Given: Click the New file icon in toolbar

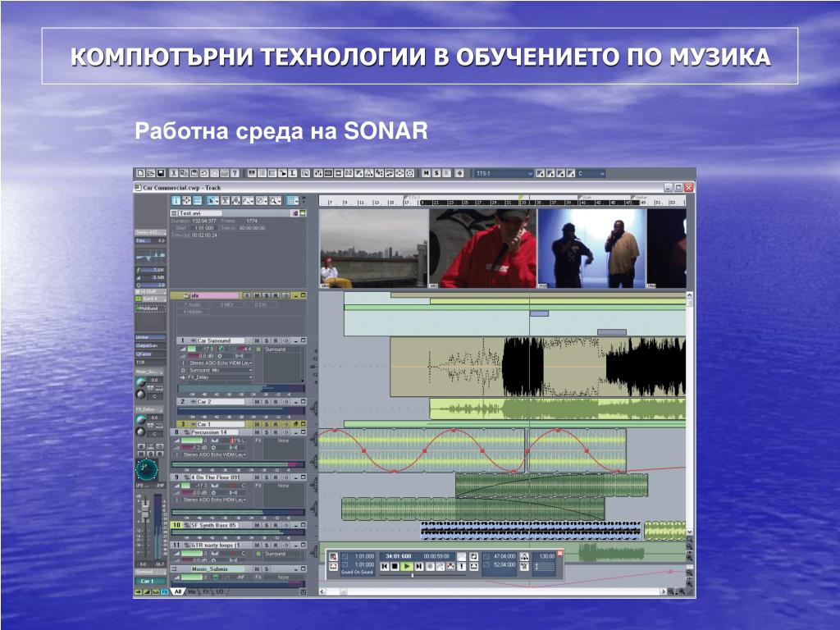Looking at the screenshot, I should pyautogui.click(x=141, y=174).
